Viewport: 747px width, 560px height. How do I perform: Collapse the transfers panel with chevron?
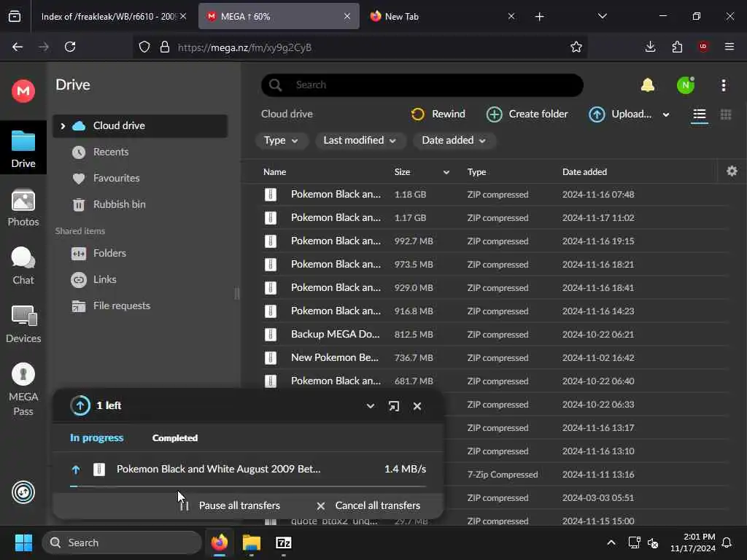tap(370, 406)
